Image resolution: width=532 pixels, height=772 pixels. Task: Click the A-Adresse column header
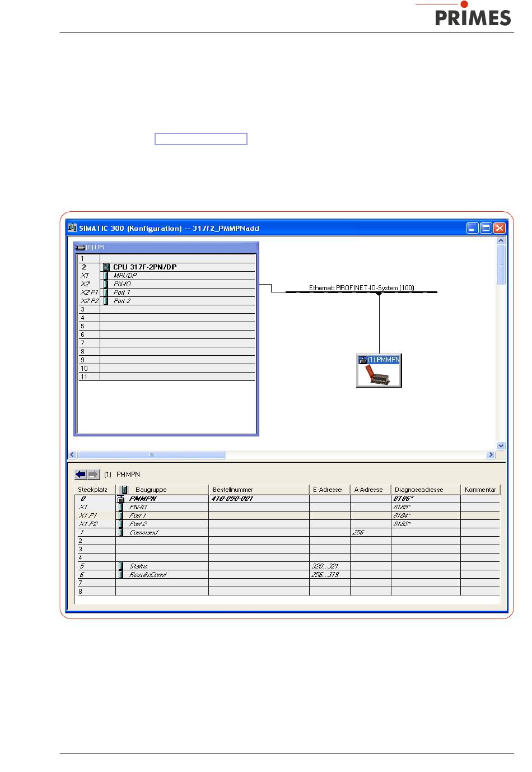(x=371, y=490)
